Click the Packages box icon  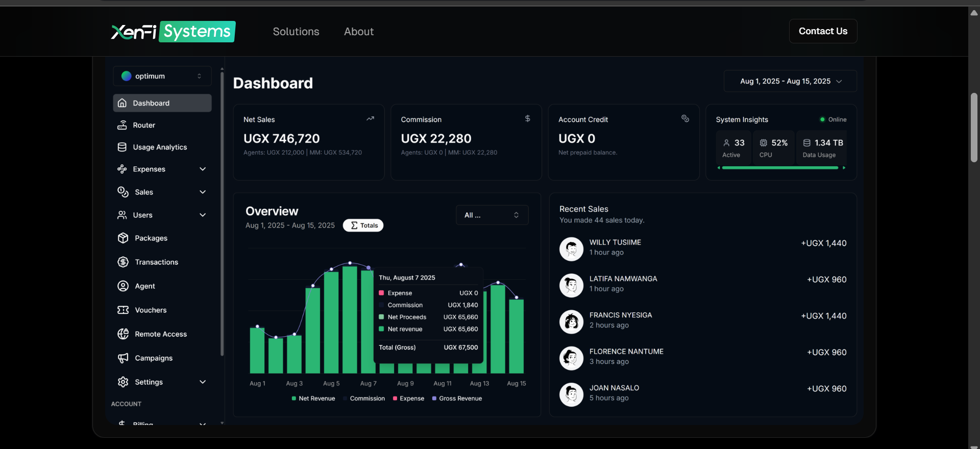coord(123,238)
